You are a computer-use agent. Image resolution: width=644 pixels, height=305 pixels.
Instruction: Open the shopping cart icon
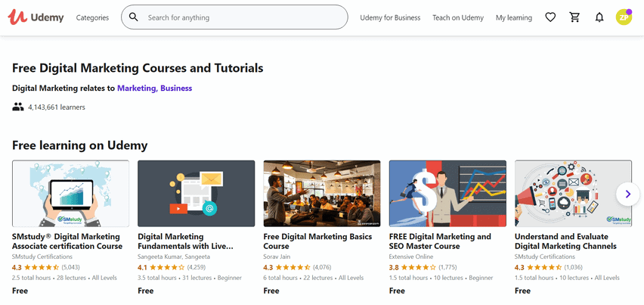coord(574,17)
